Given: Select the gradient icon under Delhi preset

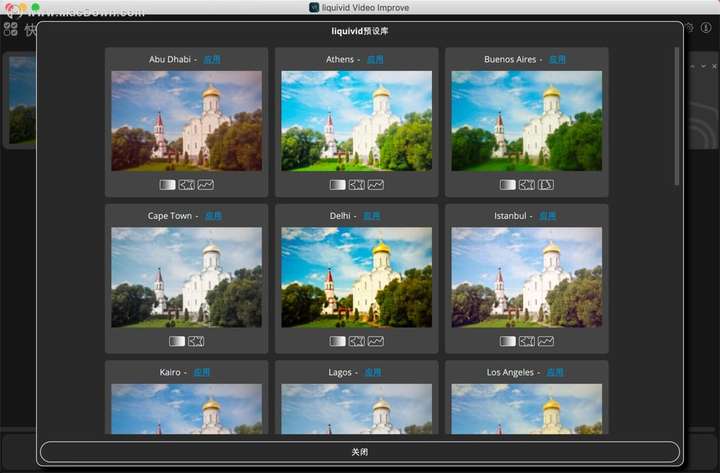Looking at the screenshot, I should coord(338,341).
